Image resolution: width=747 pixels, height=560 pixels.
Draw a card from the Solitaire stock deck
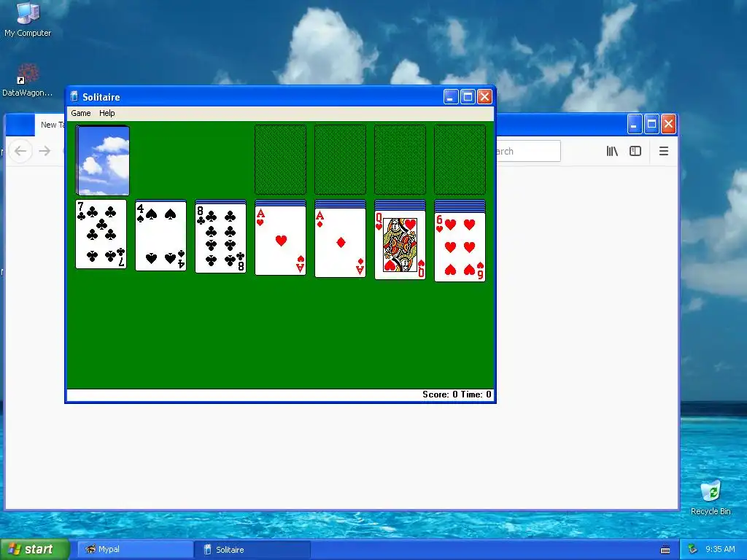103,160
